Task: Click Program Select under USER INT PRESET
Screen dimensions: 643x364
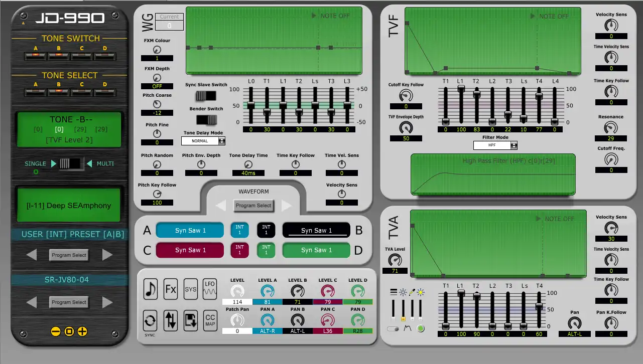Action: (69, 255)
